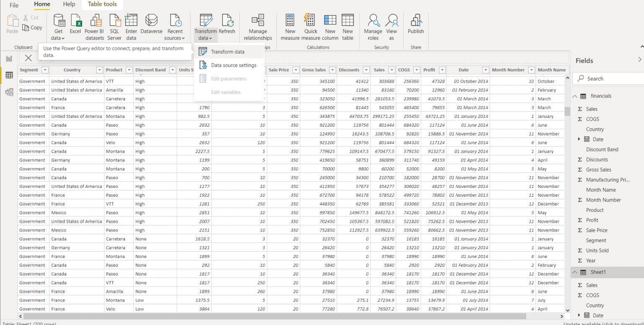Screen dimensions: 644x325
Task: Publish the report to Power BI service
Action: point(415,25)
